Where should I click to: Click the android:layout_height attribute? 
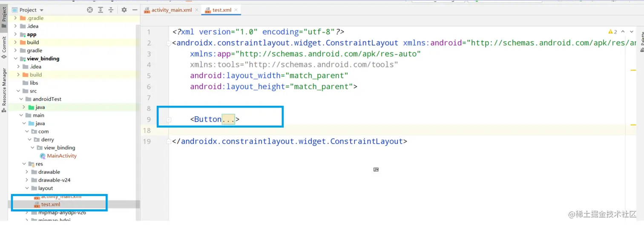(x=273, y=87)
